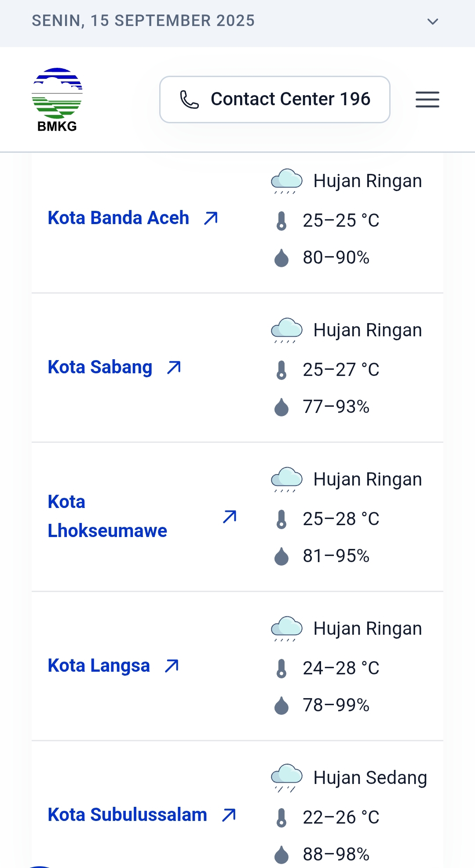Open Kota Lhokseumawe forecast link
Image resolution: width=475 pixels, height=868 pixels.
coord(107,516)
